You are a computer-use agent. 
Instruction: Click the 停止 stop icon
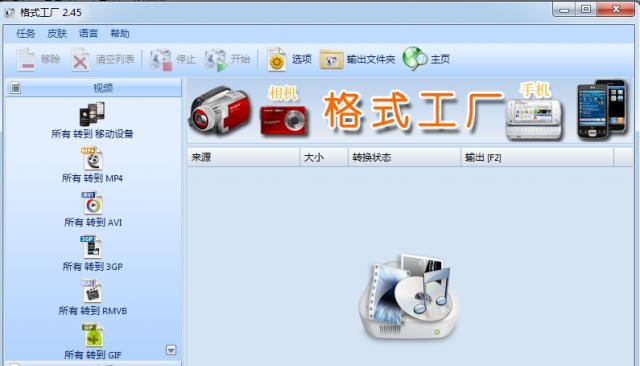pos(160,60)
